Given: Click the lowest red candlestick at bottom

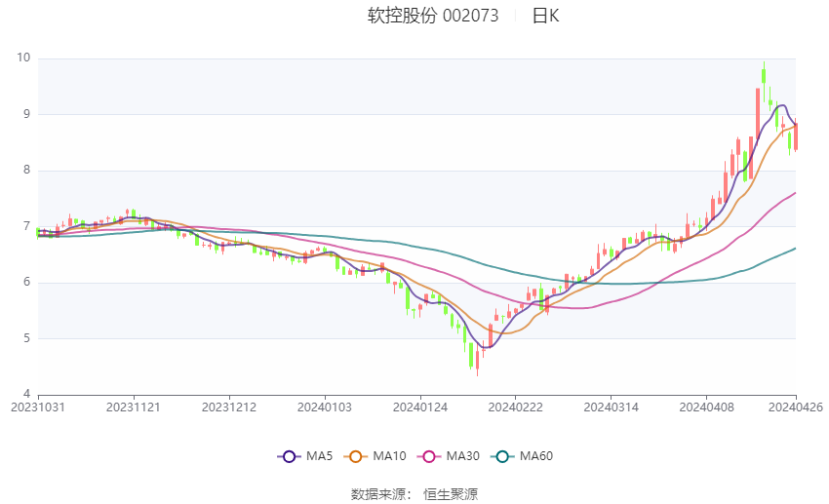Looking at the screenshot, I should point(478,362).
